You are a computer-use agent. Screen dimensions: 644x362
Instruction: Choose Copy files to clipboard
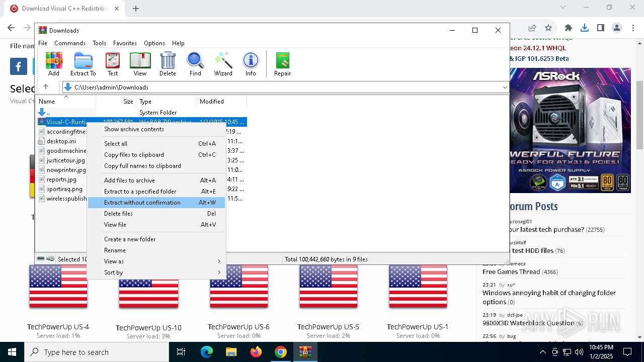156,154
